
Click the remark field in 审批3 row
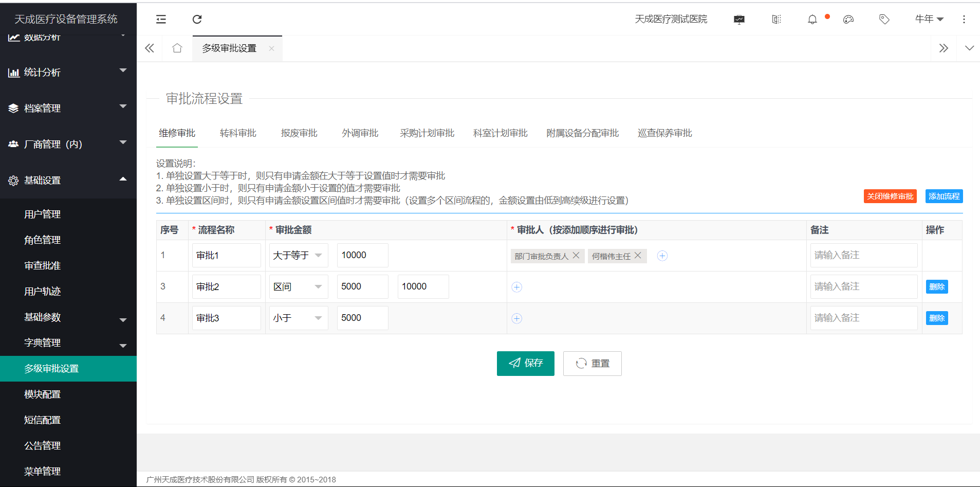click(864, 318)
